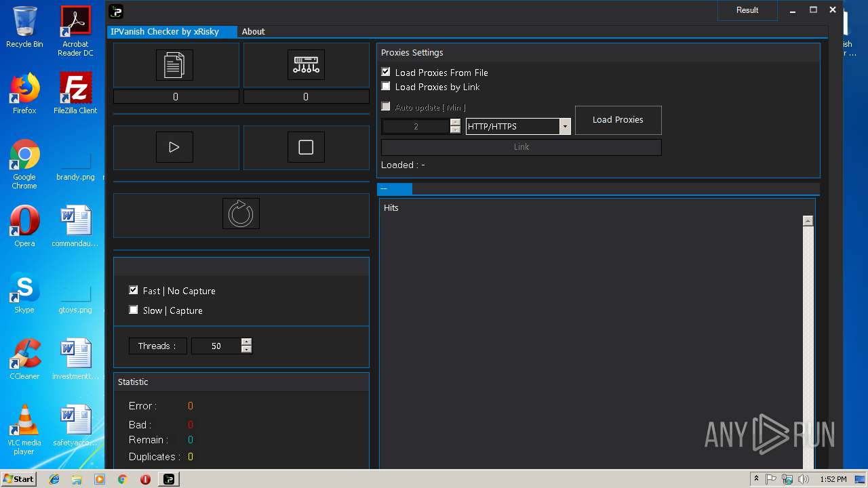The width and height of the screenshot is (868, 488).
Task: Open Acrobat Reader DC desktop shortcut
Action: (x=75, y=31)
